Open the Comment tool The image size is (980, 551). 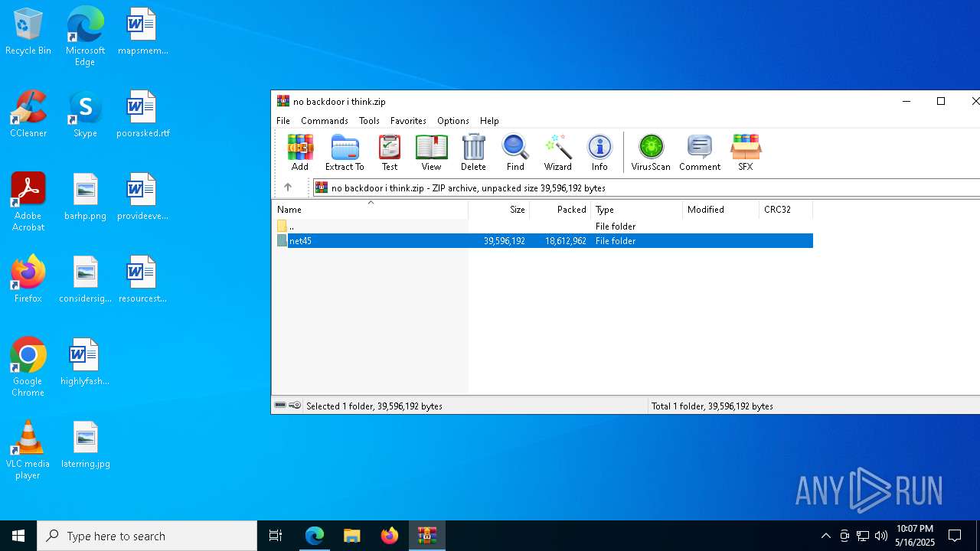[700, 152]
